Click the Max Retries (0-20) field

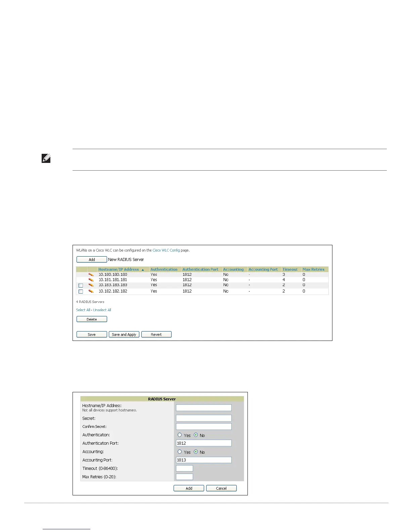[x=184, y=477]
